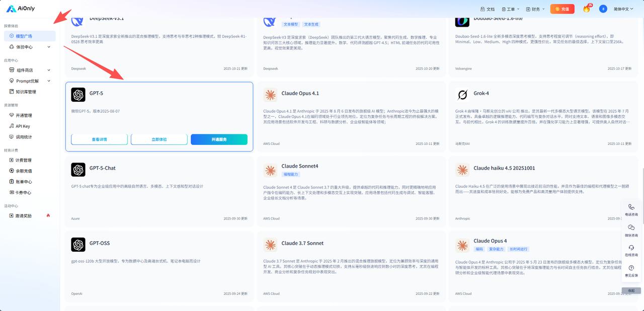
Task: Click the 组件商店 sidebar icon
Action: point(12,70)
